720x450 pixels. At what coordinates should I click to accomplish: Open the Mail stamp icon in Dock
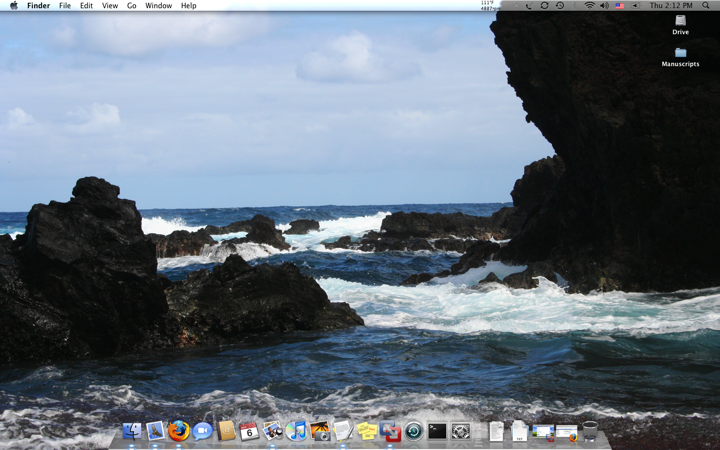155,431
